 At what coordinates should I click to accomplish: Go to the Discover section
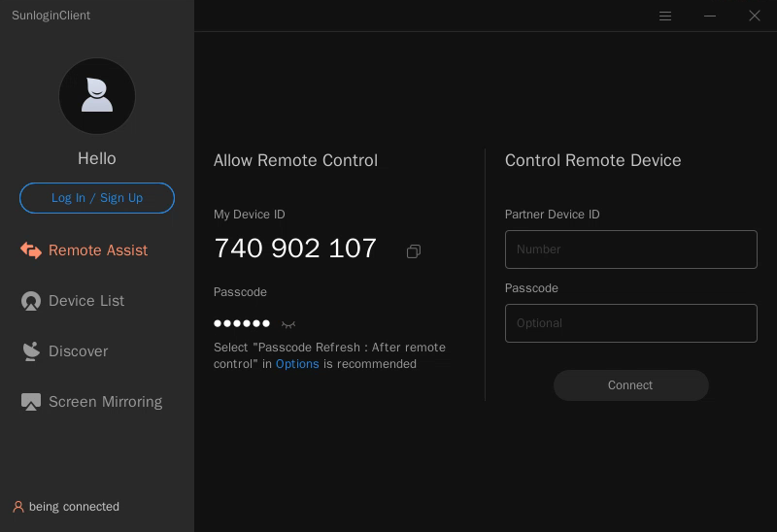[79, 351]
